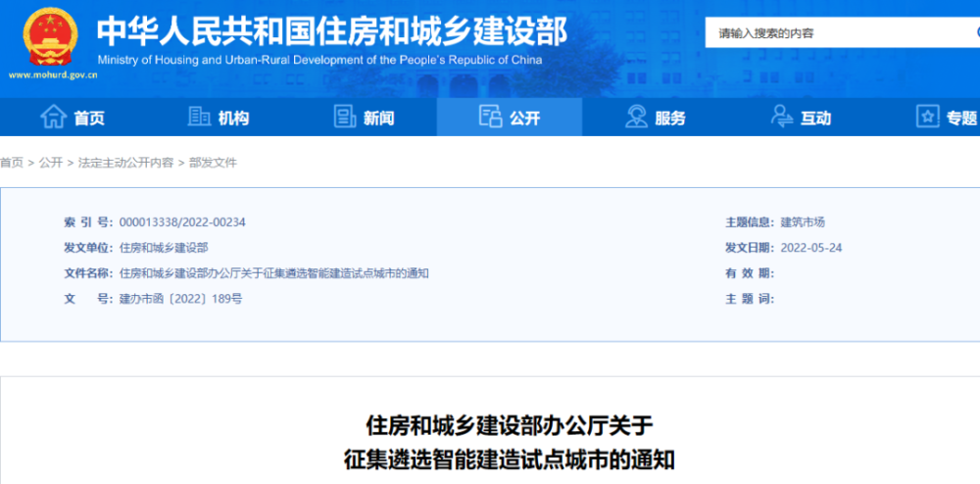
Task: Click the person icon beside 服务
Action: (x=636, y=117)
